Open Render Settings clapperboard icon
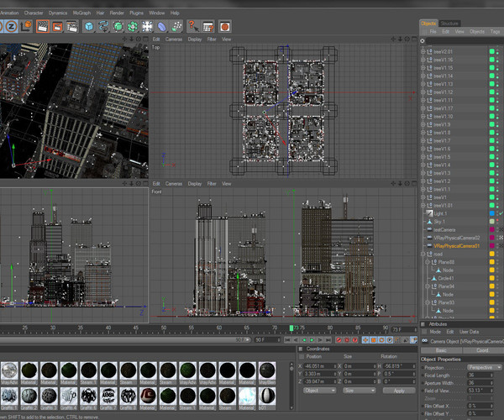Screen dimensions: 504x420 pos(72,26)
